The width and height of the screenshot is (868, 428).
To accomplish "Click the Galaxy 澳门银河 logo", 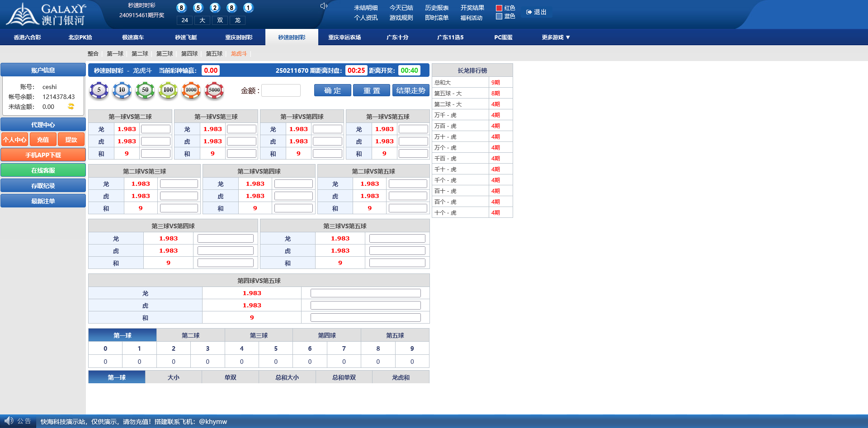I will tap(46, 14).
